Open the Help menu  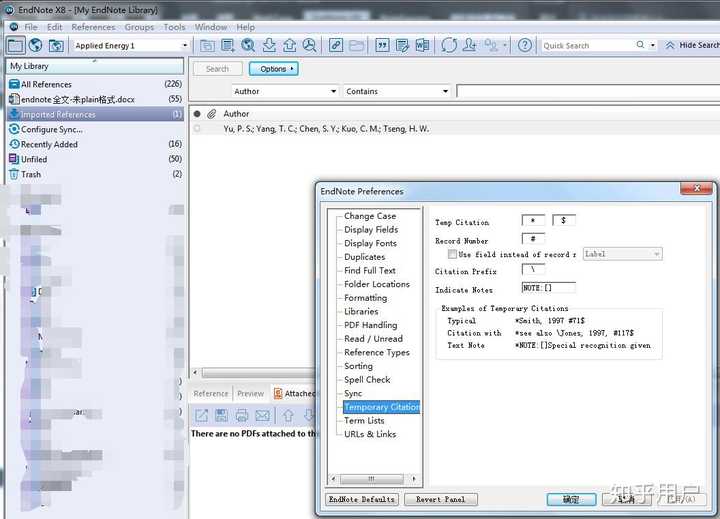(246, 27)
